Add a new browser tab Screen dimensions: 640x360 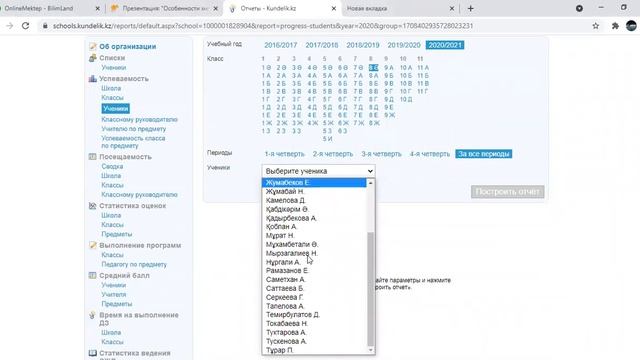point(471,8)
